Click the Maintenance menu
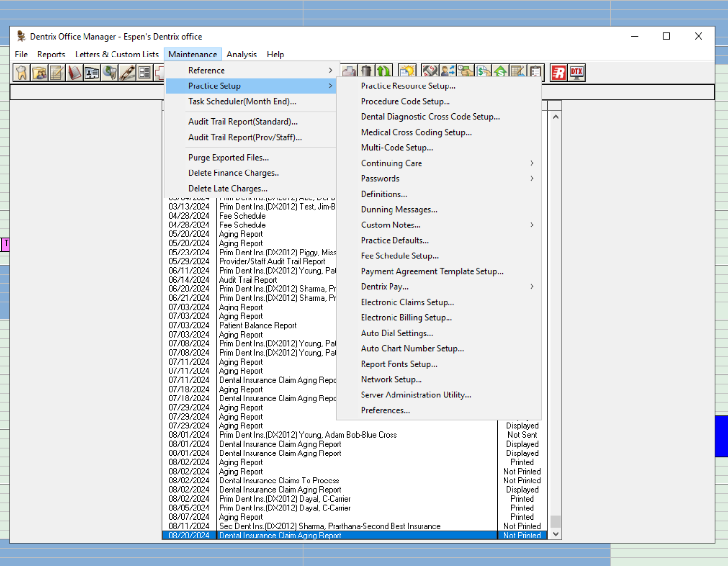This screenshot has height=566, width=728. tap(193, 54)
